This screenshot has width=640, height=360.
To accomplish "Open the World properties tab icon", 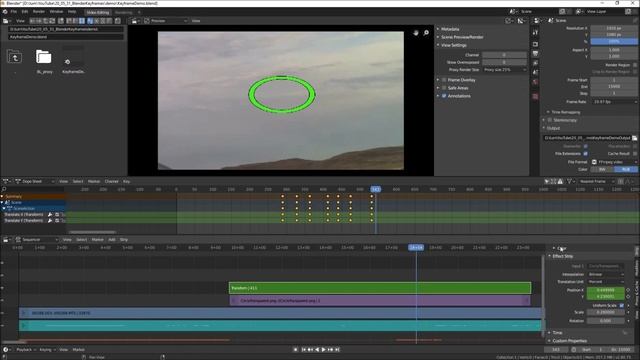I will point(535,82).
